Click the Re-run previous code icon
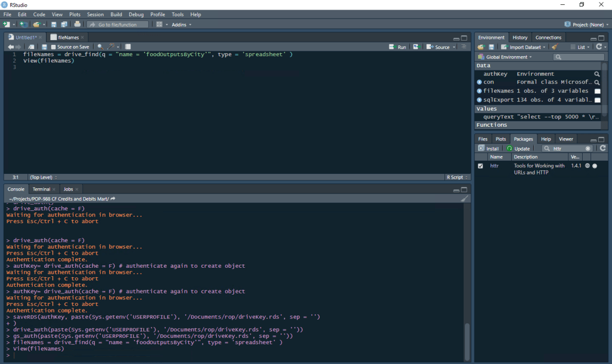The height and width of the screenshot is (364, 612). [x=416, y=47]
